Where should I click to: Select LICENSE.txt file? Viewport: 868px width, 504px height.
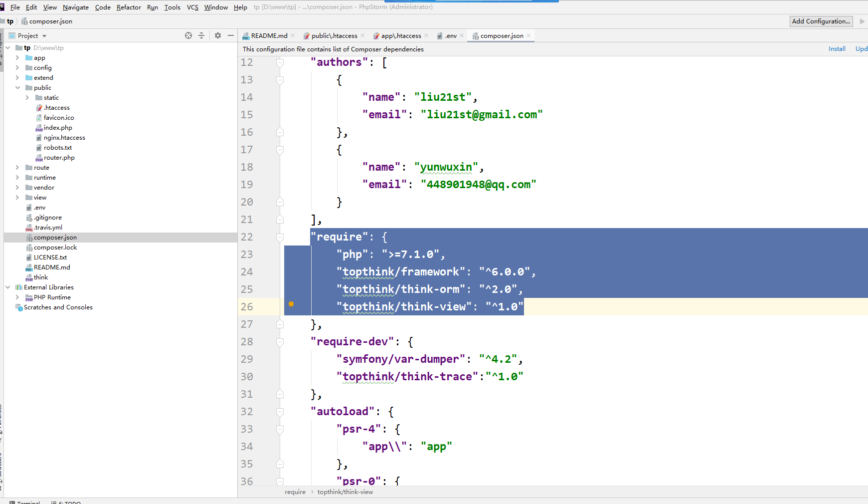pos(50,257)
